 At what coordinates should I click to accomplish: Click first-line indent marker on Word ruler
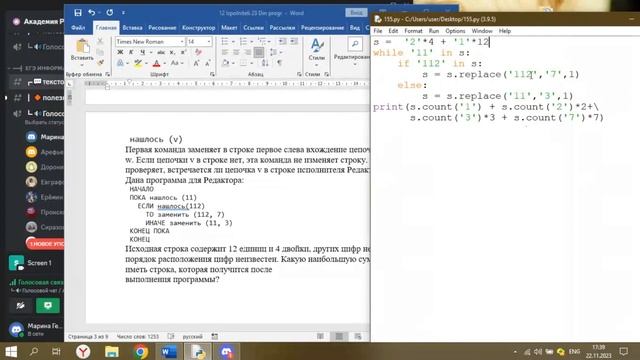point(129,81)
